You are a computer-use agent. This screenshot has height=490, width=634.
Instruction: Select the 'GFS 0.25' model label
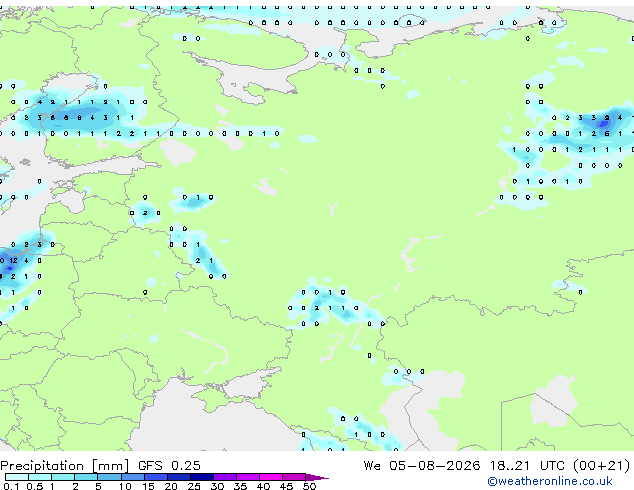(x=169, y=466)
